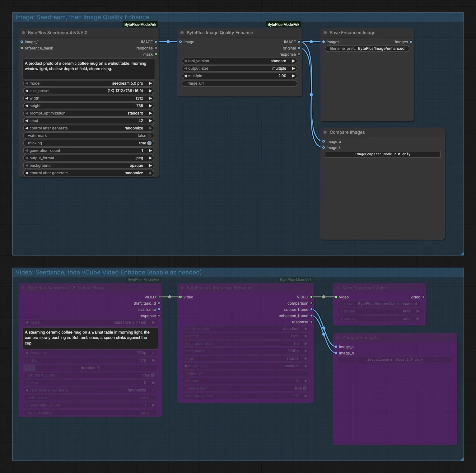Screen dimensions: 476x473
Task: Open the output_size dropdown set to multiple
Action: (240, 68)
